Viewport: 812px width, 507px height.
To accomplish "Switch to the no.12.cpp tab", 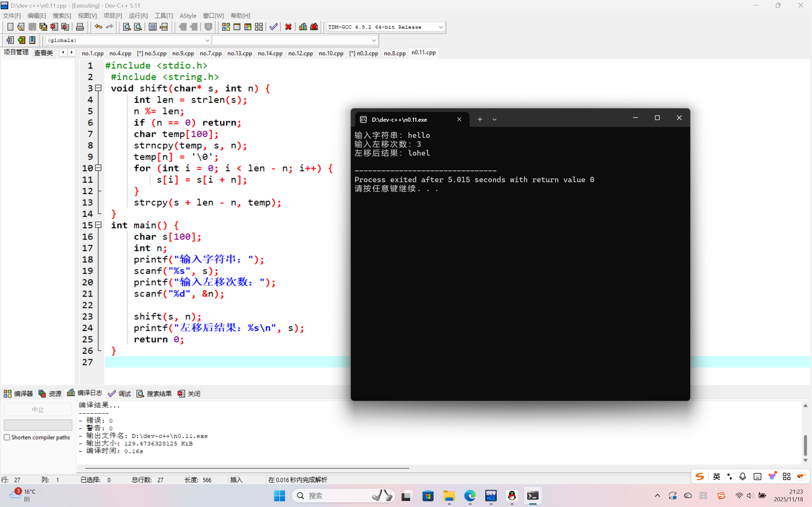I will click(x=300, y=53).
